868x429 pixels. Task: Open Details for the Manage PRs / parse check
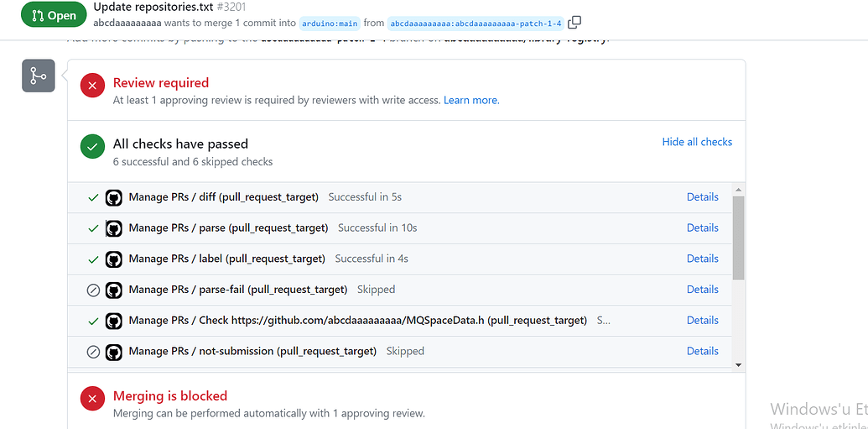(703, 228)
